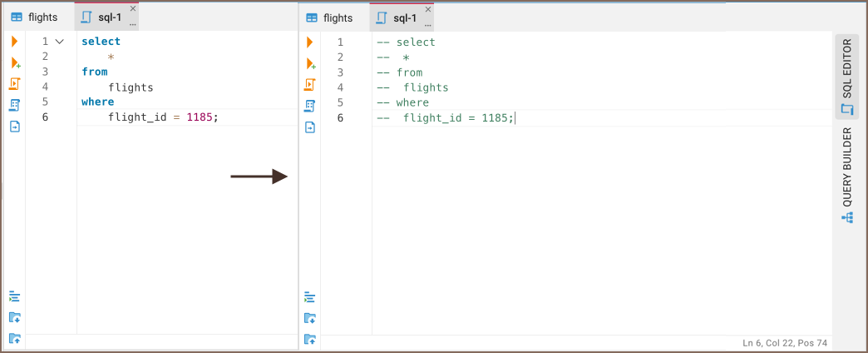Close the left panel sql-1 tab
868x353 pixels.
pyautogui.click(x=133, y=9)
